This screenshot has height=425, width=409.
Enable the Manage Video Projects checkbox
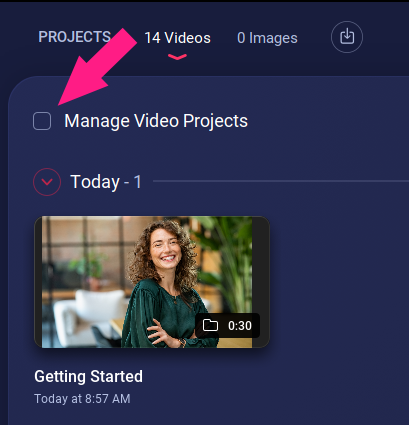pos(42,121)
